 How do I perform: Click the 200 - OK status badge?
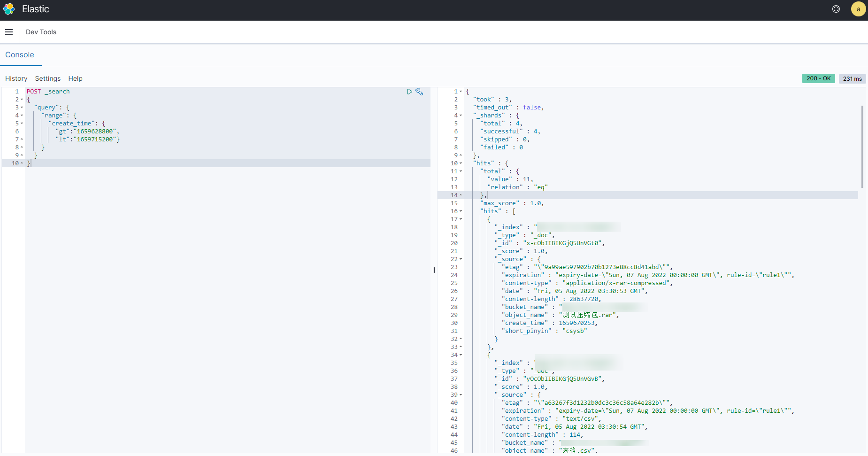[818, 78]
